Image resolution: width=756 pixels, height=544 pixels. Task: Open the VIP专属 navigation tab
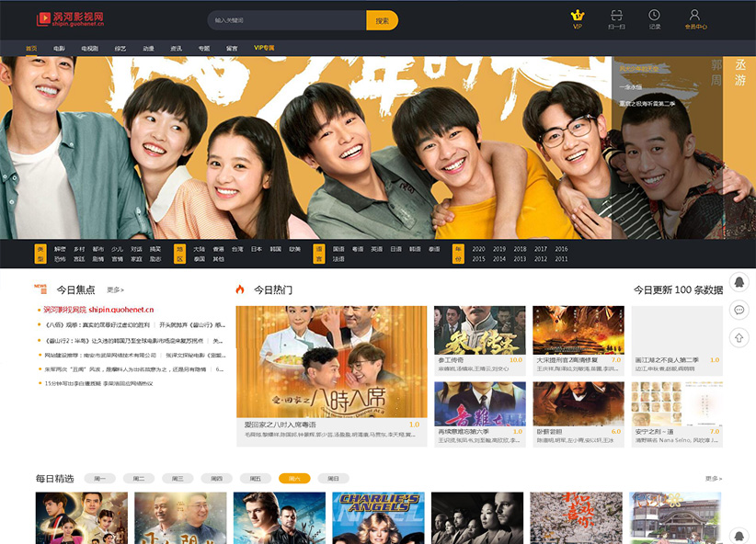pyautogui.click(x=264, y=48)
